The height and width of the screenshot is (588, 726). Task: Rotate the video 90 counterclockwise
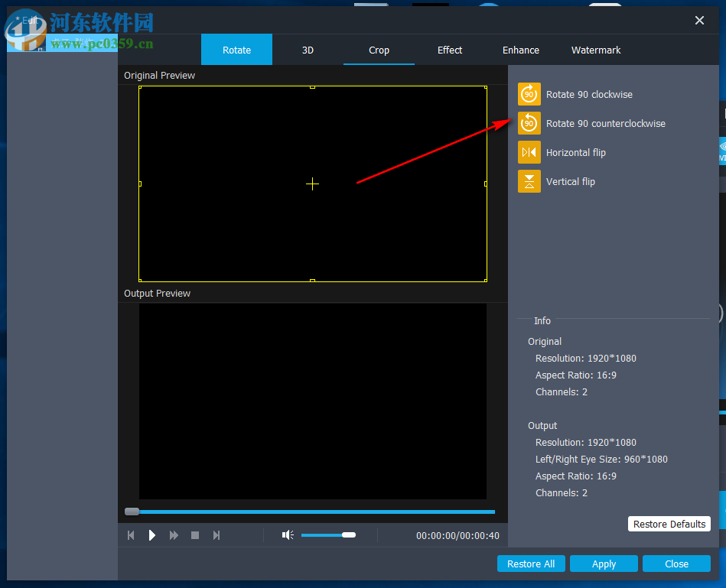click(x=529, y=123)
